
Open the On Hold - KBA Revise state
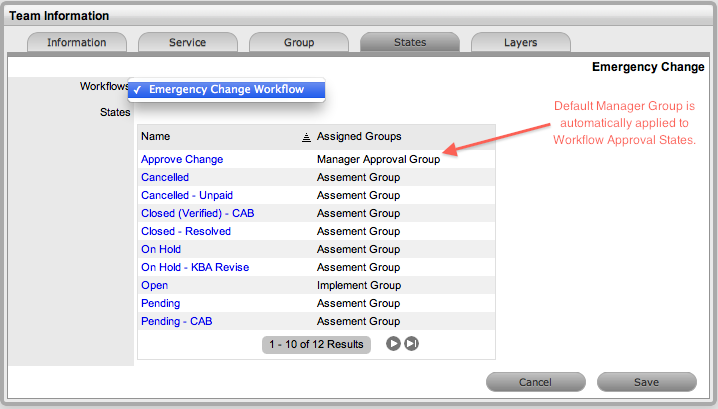pos(195,267)
